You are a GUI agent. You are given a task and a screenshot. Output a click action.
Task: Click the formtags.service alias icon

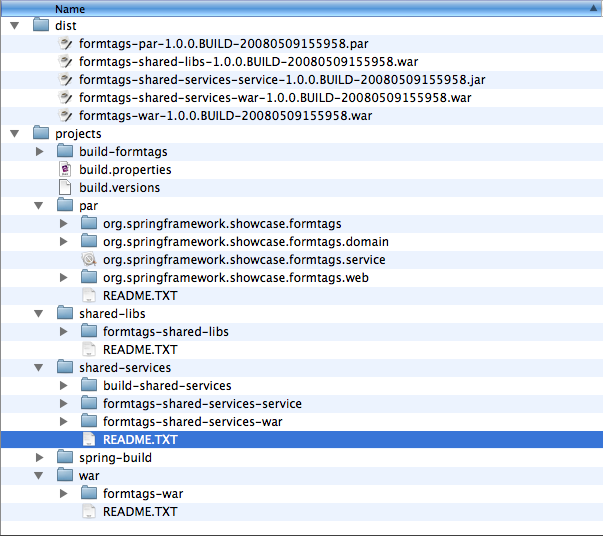[x=89, y=259]
